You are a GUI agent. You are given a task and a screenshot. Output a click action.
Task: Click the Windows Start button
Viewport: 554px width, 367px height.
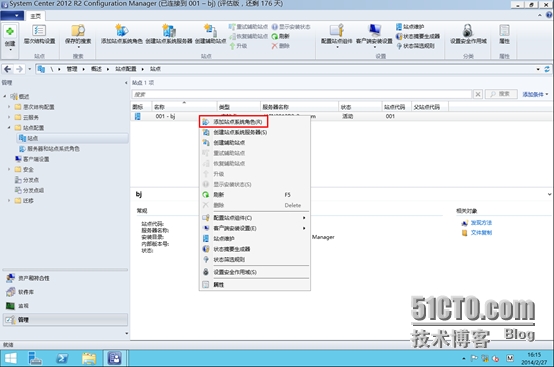coord(10,359)
